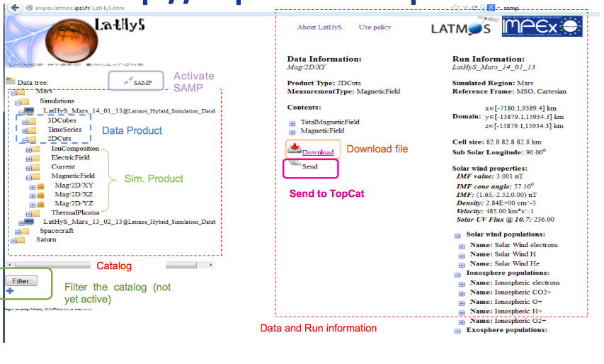
Task: Expand Ionospheric electrons entry
Action: click(462, 284)
